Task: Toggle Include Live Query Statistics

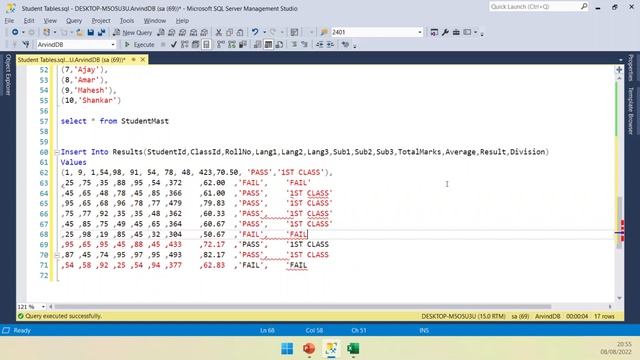Action: 232,44
